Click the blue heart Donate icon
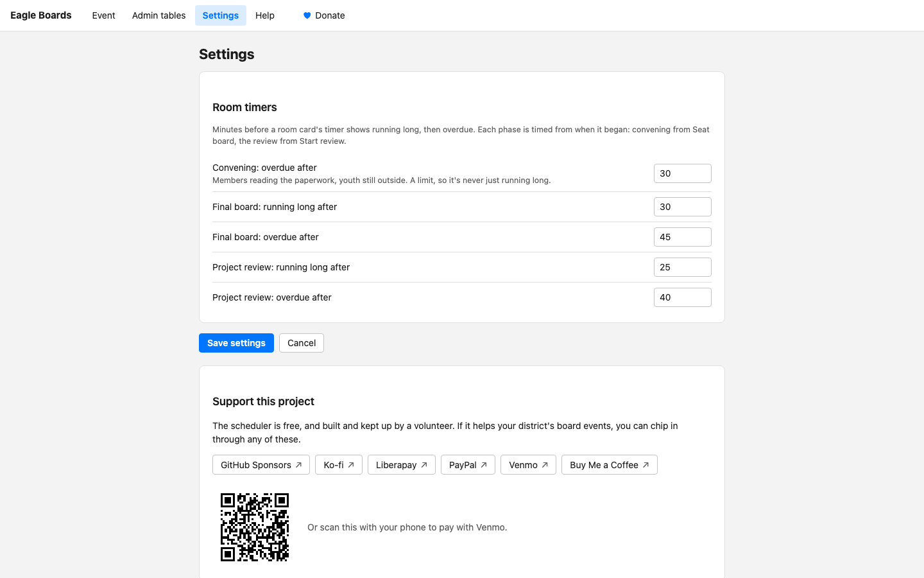Screen dimensions: 924x578 tap(307, 15)
